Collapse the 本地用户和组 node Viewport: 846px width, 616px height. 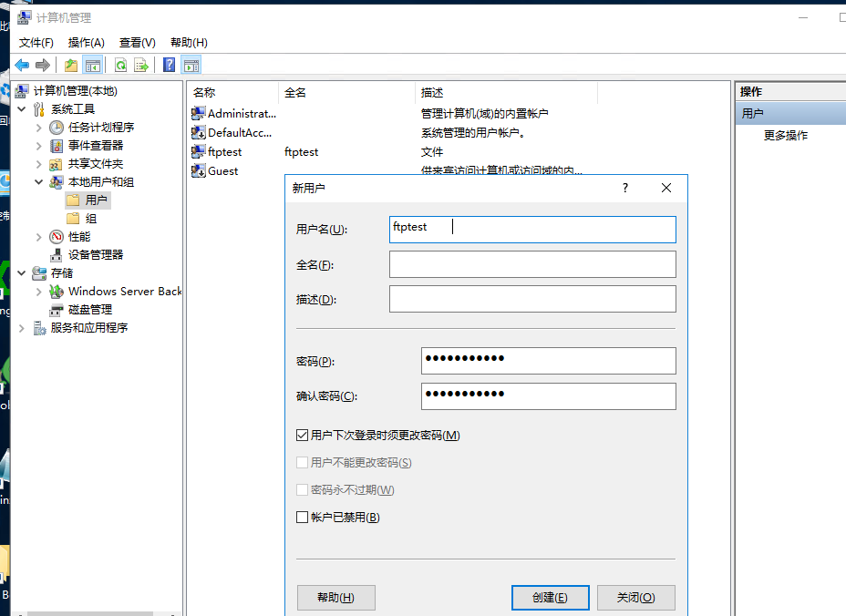39,182
